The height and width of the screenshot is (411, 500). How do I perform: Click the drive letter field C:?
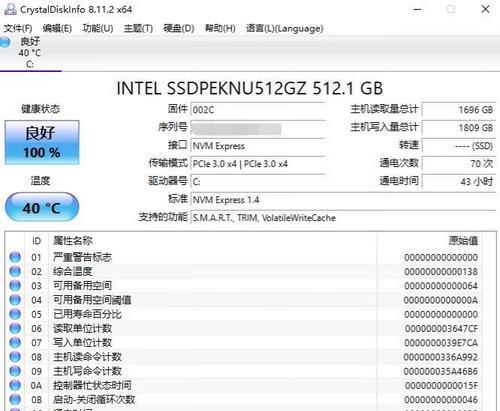[x=258, y=182]
